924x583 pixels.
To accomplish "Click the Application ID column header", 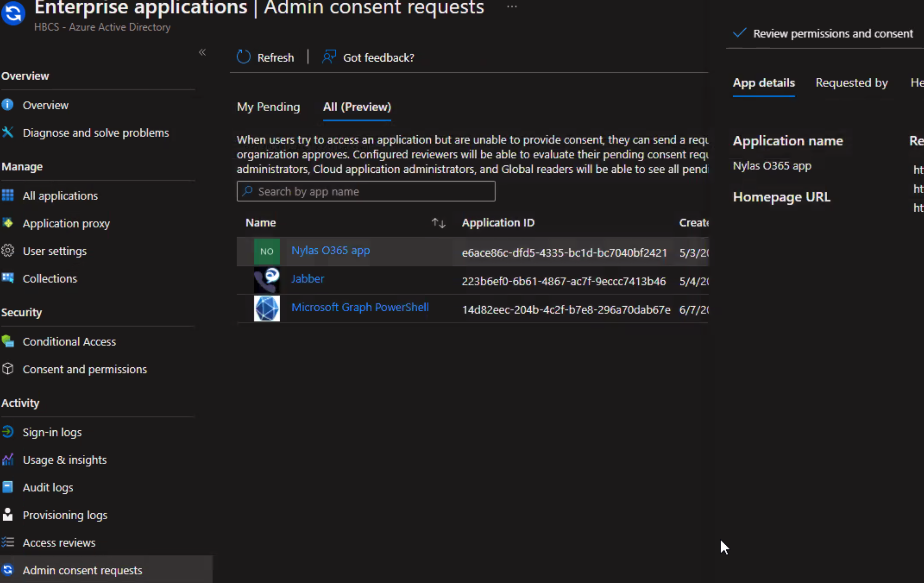I will (498, 223).
